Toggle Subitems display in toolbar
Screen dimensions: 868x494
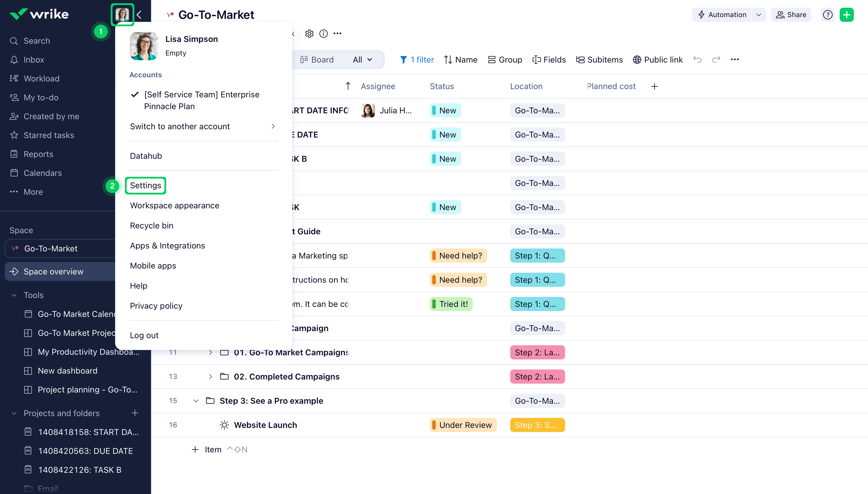point(599,59)
